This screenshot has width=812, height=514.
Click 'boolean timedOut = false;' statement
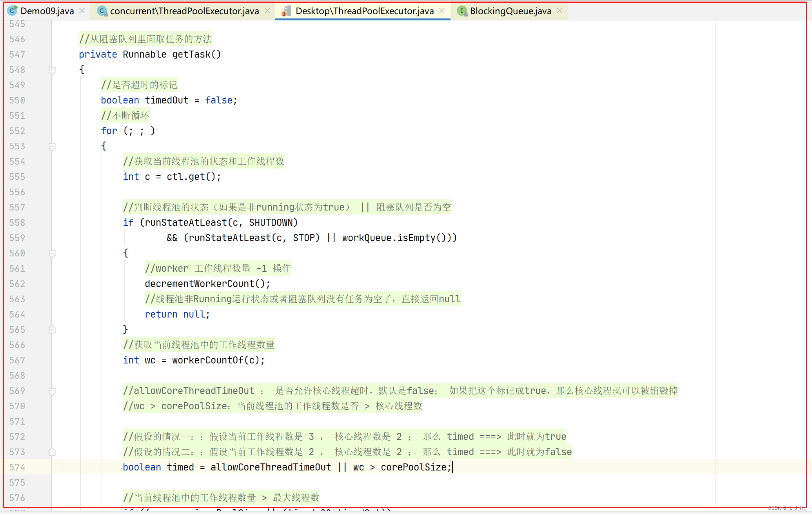169,100
